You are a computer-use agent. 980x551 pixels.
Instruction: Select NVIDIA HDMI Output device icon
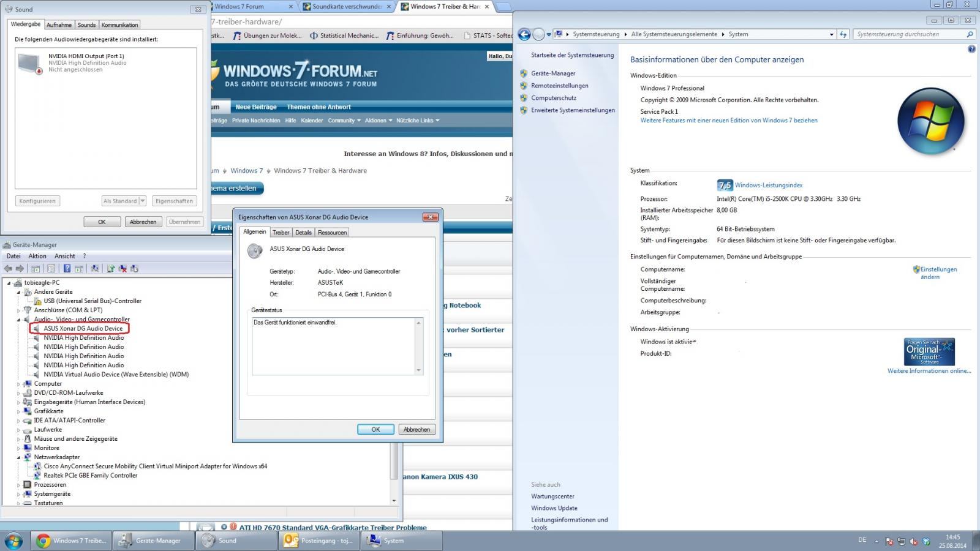click(29, 63)
